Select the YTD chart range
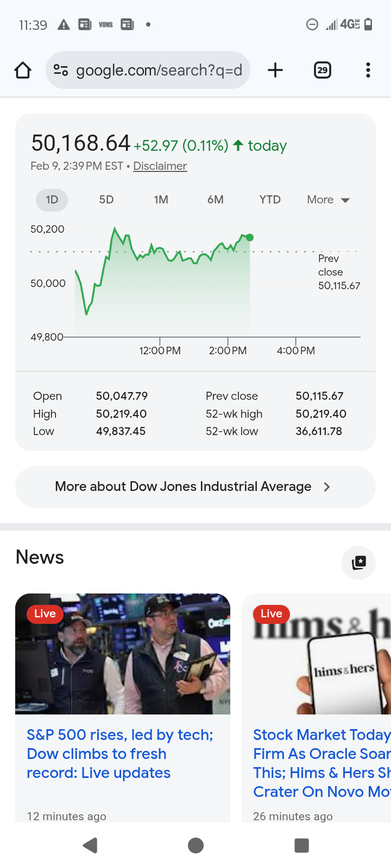The height and width of the screenshot is (868, 391). 270,200
